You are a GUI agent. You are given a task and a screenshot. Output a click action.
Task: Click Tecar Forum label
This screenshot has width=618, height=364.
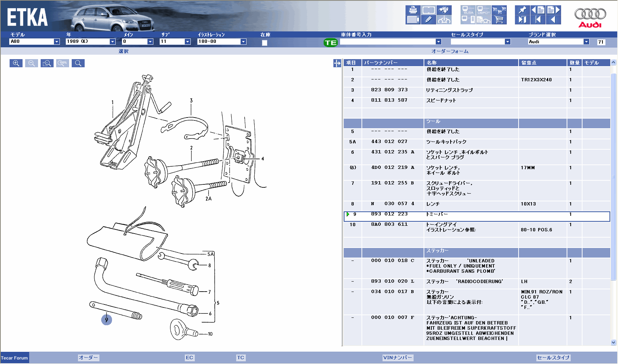pos(14,358)
